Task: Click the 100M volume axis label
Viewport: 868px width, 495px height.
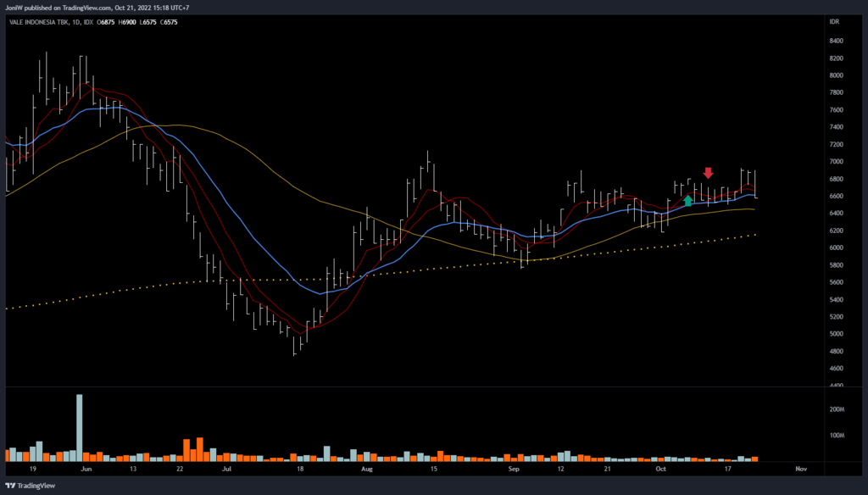Action: pyautogui.click(x=837, y=436)
